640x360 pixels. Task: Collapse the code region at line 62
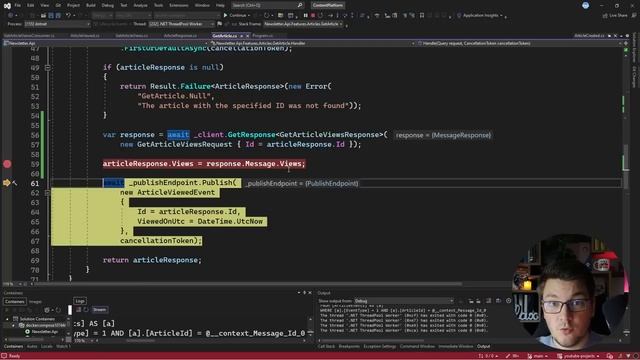[x=48, y=193]
